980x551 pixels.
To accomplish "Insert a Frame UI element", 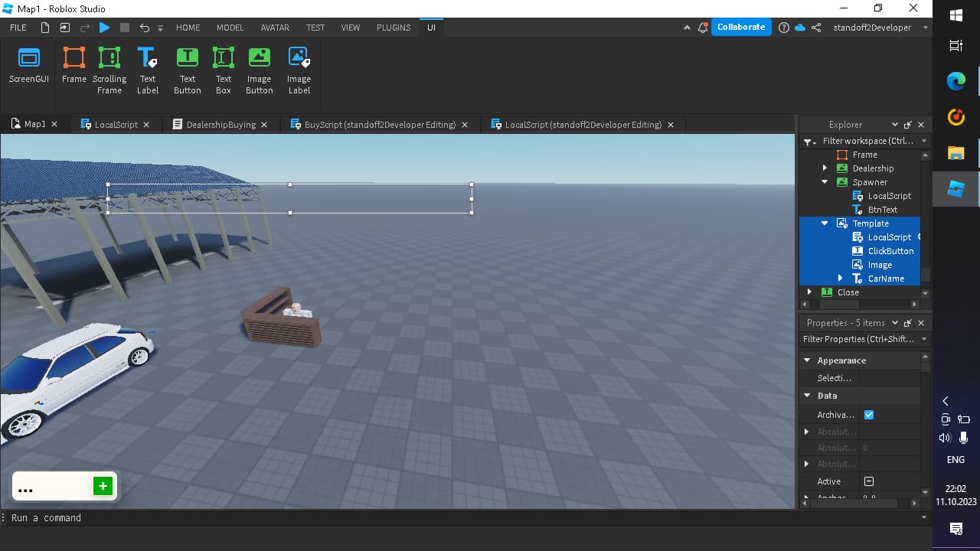I will (74, 67).
